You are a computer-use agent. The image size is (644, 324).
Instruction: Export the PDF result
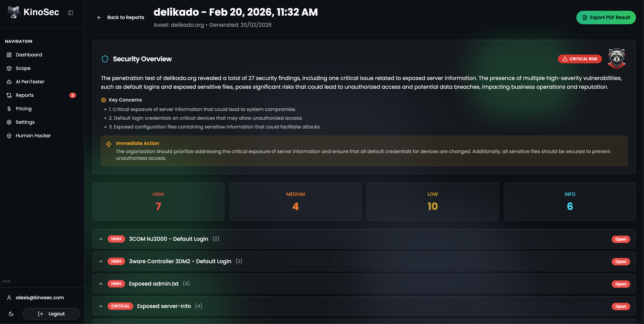pos(606,18)
